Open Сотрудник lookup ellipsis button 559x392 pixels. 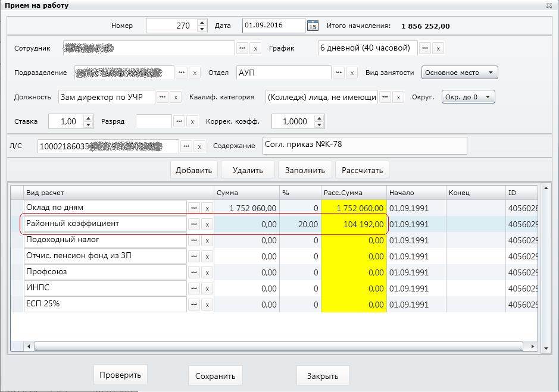[242, 48]
